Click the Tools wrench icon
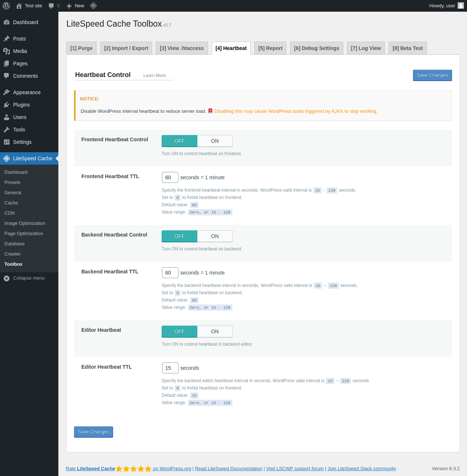The height and width of the screenshot is (476, 467). 7,130
